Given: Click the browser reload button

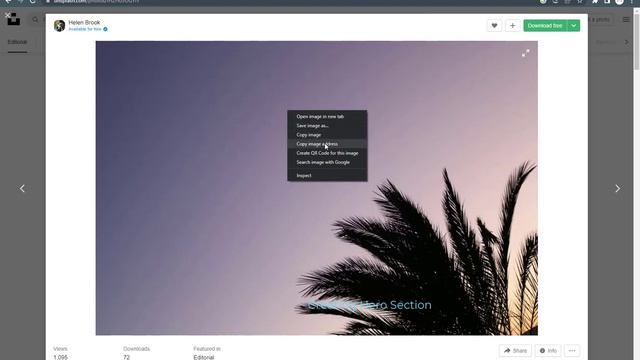Looking at the screenshot, I should [x=33, y=1].
